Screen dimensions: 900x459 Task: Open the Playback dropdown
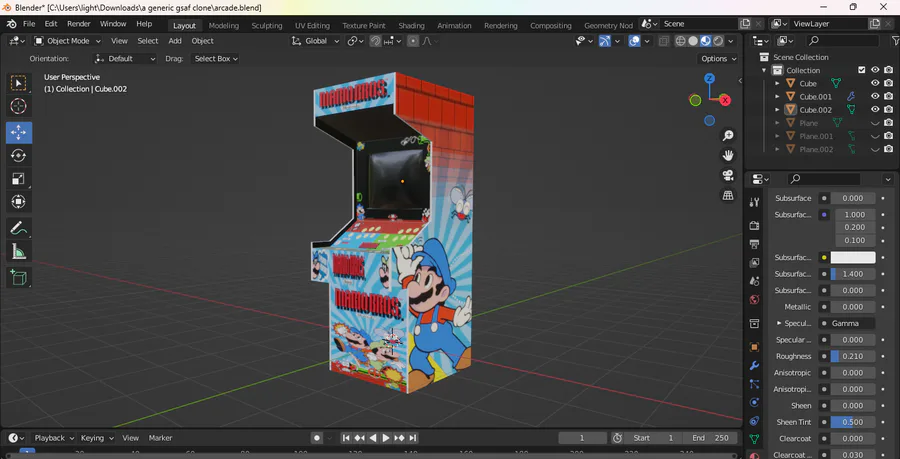(54, 438)
